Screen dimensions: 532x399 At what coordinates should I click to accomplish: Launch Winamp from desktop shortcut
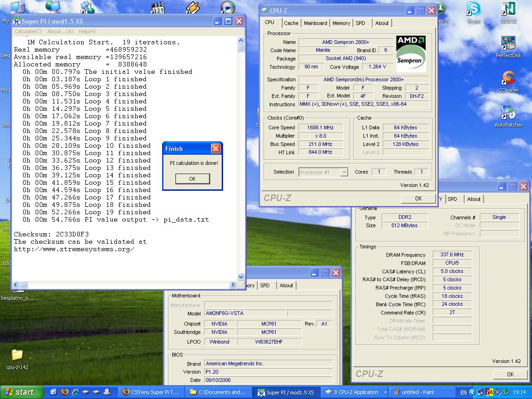(x=193, y=7)
